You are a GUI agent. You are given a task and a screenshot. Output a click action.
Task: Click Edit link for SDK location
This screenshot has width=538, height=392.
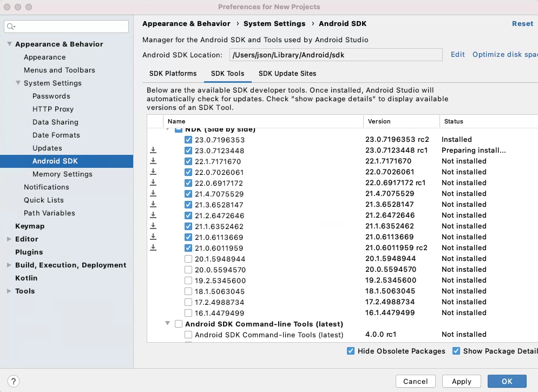coord(457,55)
